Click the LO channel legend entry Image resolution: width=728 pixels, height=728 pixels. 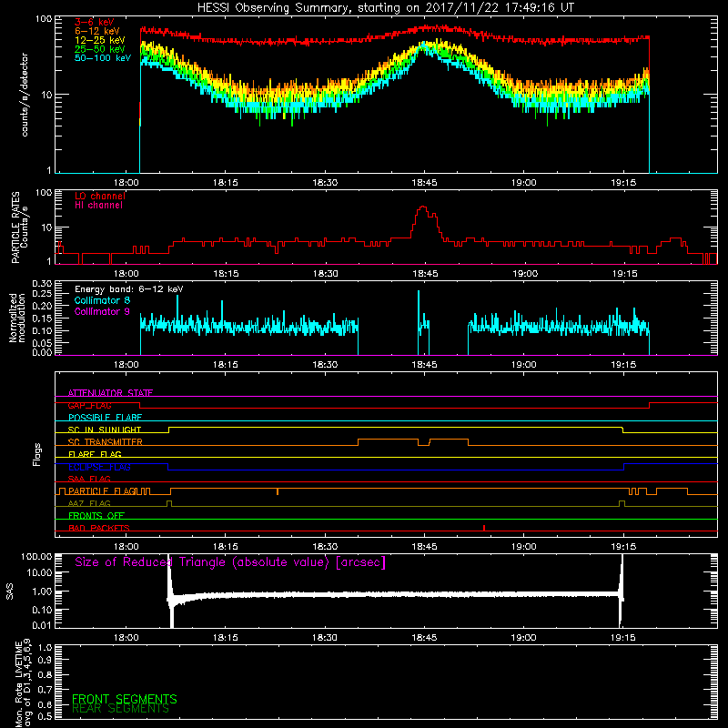pyautogui.click(x=100, y=197)
